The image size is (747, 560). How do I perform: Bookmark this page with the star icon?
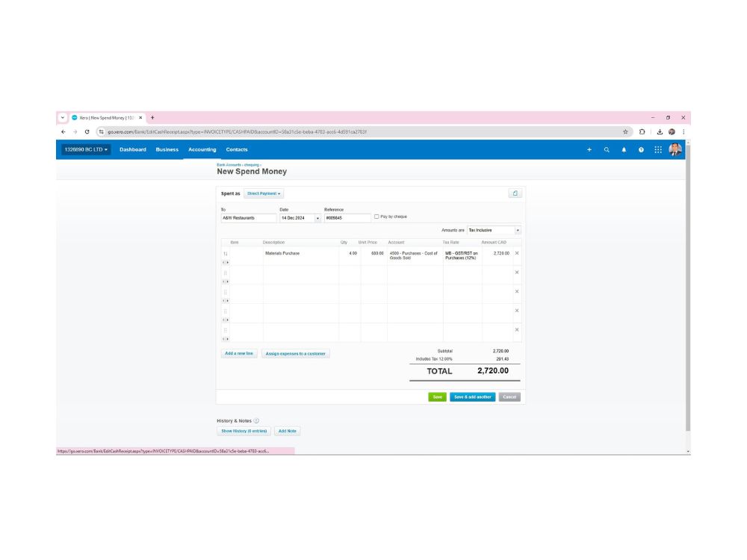click(x=625, y=132)
